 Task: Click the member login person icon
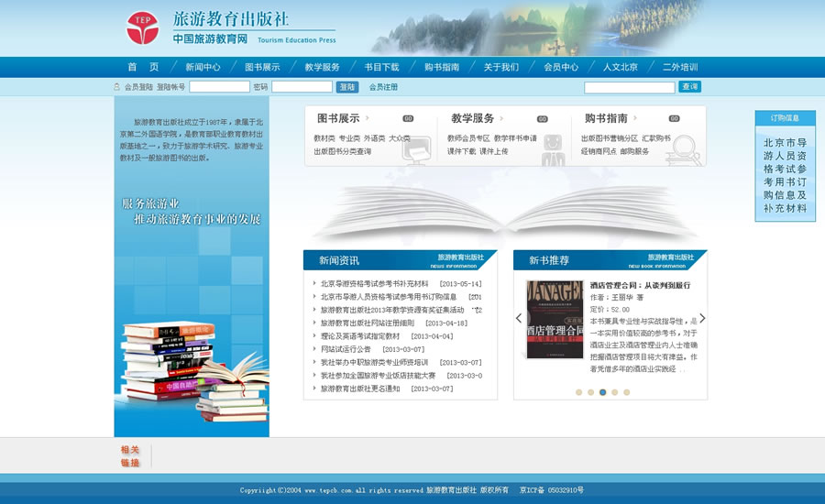click(x=117, y=87)
